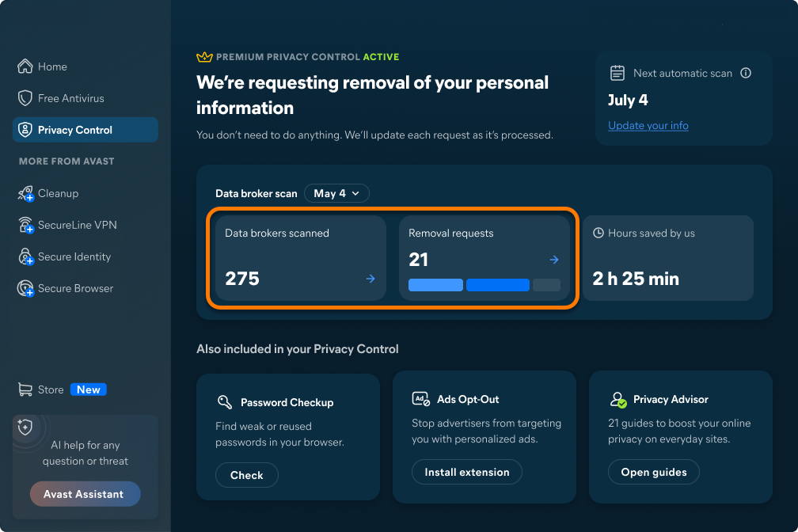Click the calendar icon for next scan

click(x=617, y=73)
